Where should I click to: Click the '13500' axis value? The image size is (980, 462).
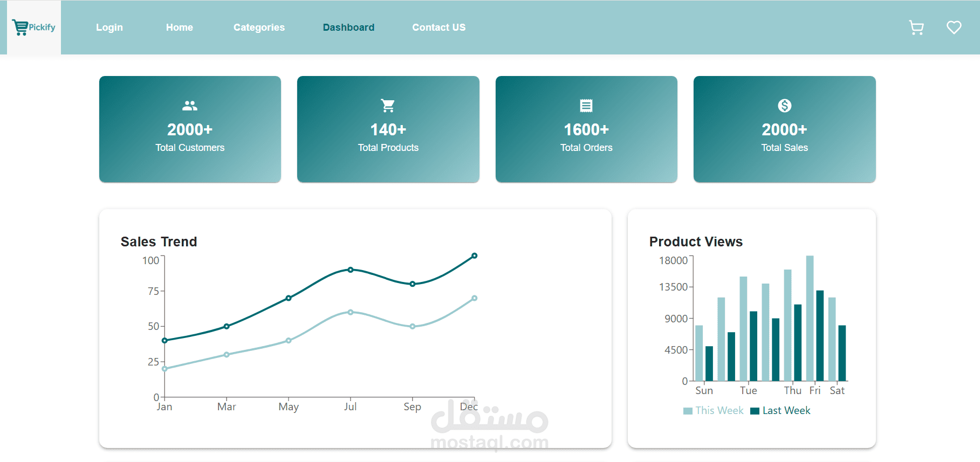pyautogui.click(x=673, y=287)
